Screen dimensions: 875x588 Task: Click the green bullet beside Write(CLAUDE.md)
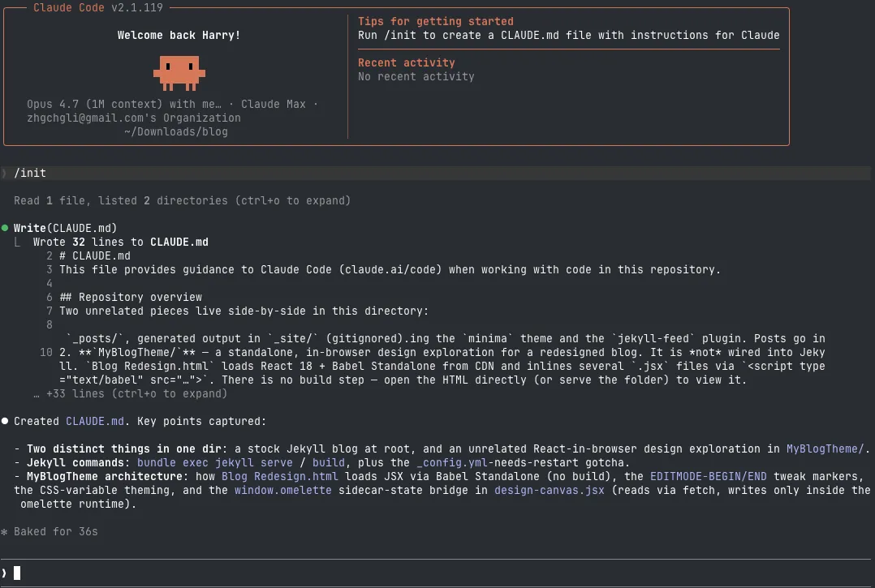5,228
